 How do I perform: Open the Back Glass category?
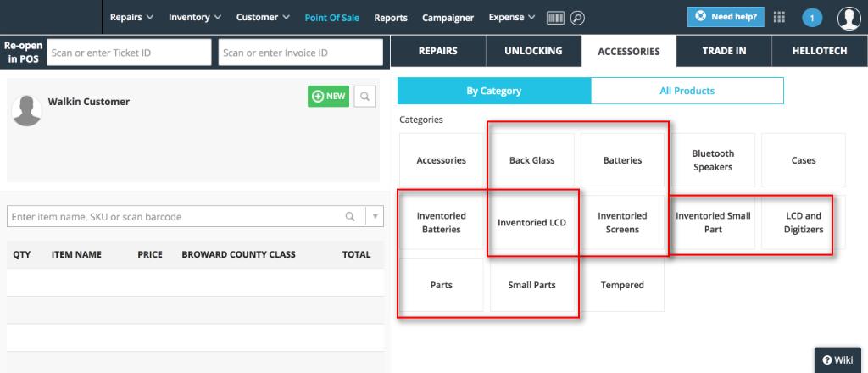click(532, 160)
